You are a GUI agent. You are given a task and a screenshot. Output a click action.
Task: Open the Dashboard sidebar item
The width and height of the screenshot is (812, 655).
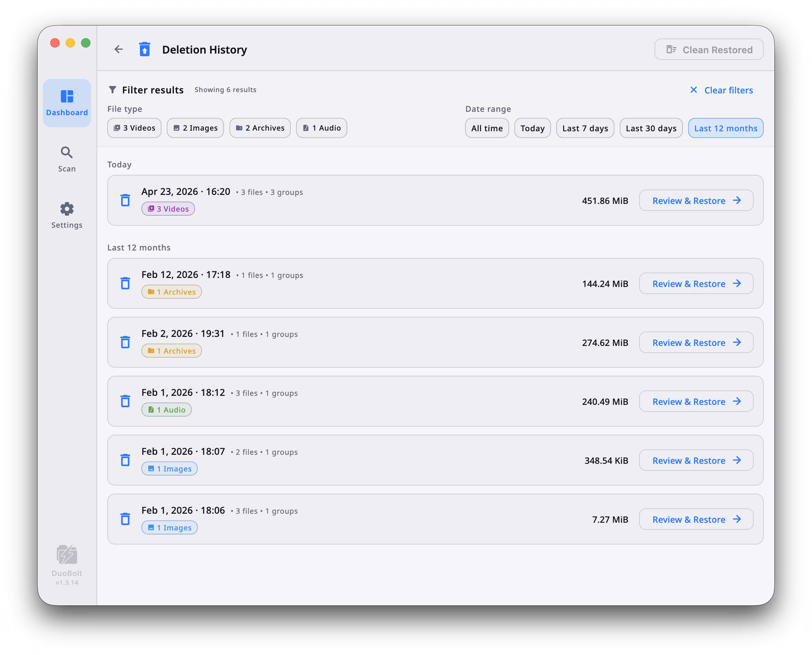pyautogui.click(x=67, y=103)
